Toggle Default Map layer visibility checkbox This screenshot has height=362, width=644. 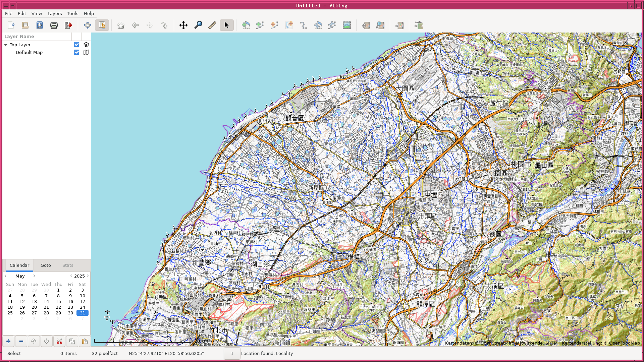[76, 52]
